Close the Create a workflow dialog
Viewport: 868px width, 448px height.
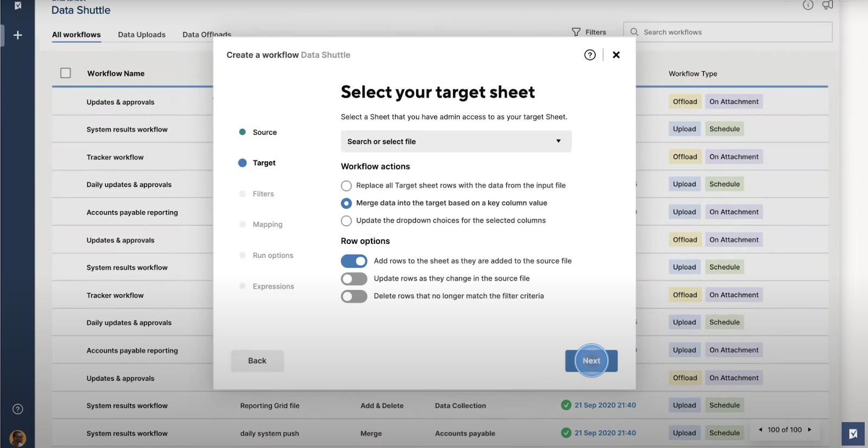pos(616,55)
